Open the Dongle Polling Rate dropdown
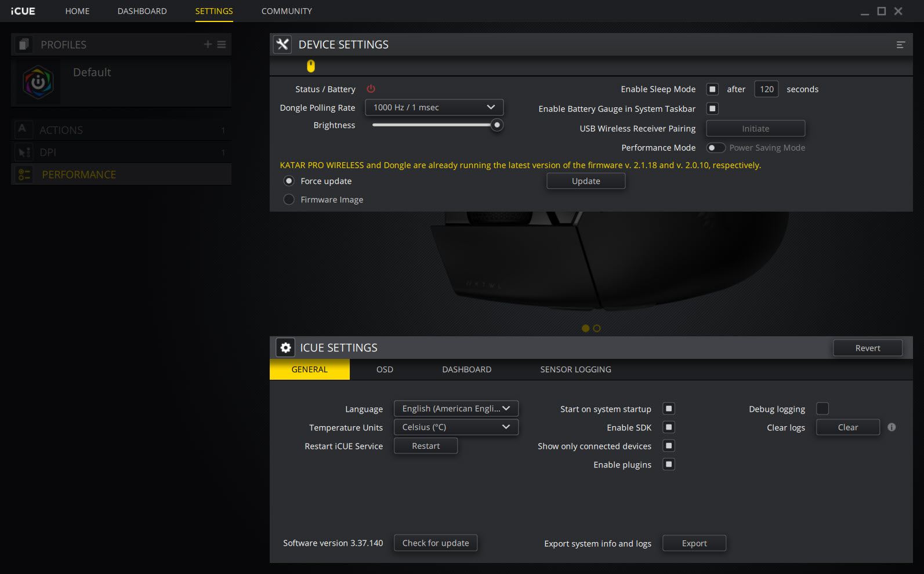Screen dimensions: 924x574 [434, 107]
